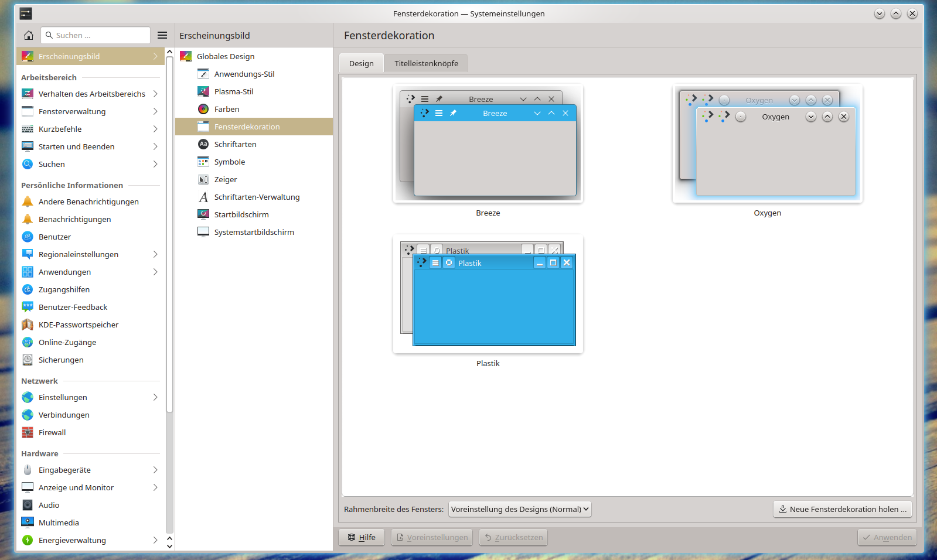This screenshot has height=560, width=937.
Task: Open the Schriftarten-Verwaltung icon
Action: (203, 197)
